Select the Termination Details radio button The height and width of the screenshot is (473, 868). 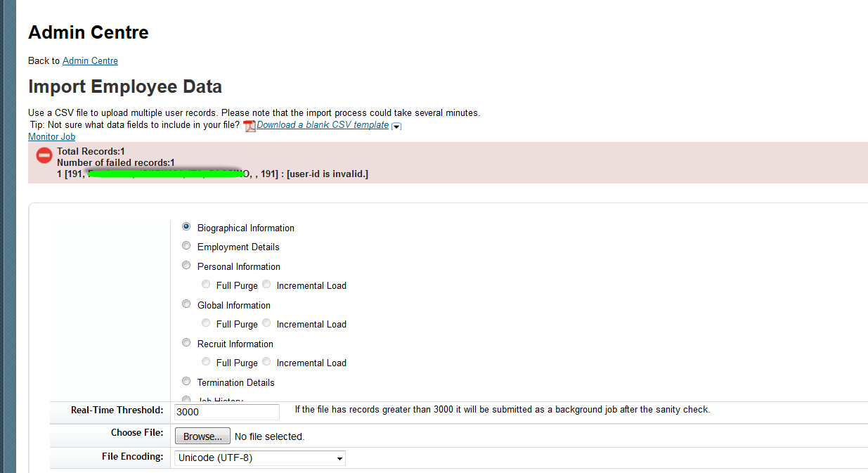[x=186, y=381]
